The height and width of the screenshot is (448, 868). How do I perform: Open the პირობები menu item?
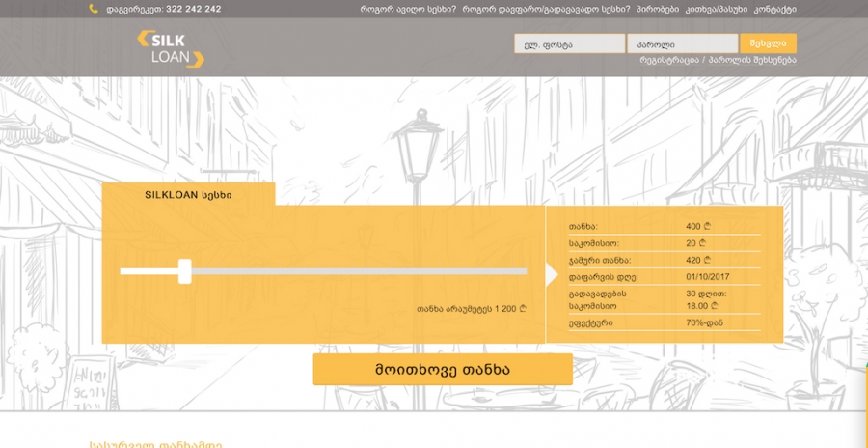tap(658, 9)
